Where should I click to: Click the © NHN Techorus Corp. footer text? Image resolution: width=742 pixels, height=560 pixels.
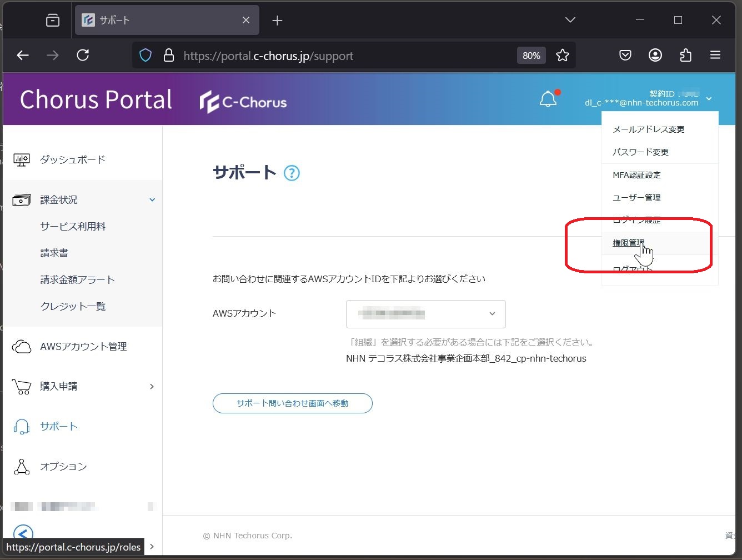coord(247,536)
